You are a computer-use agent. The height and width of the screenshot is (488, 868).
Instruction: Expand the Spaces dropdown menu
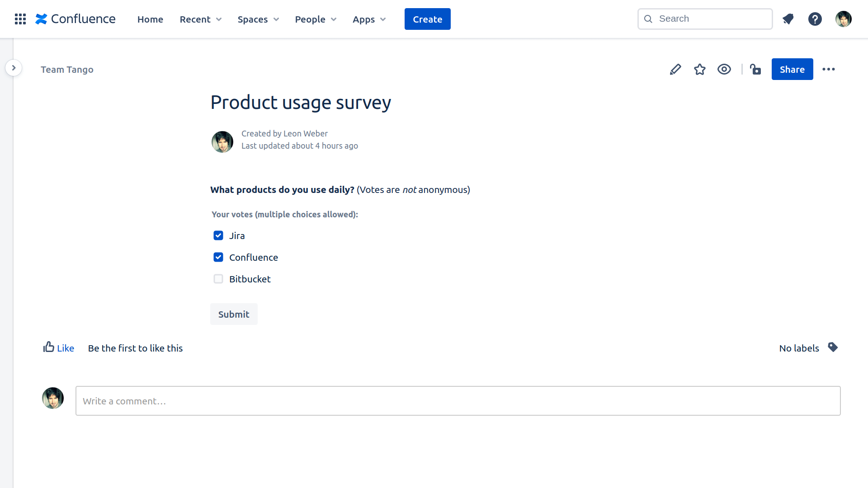(258, 19)
